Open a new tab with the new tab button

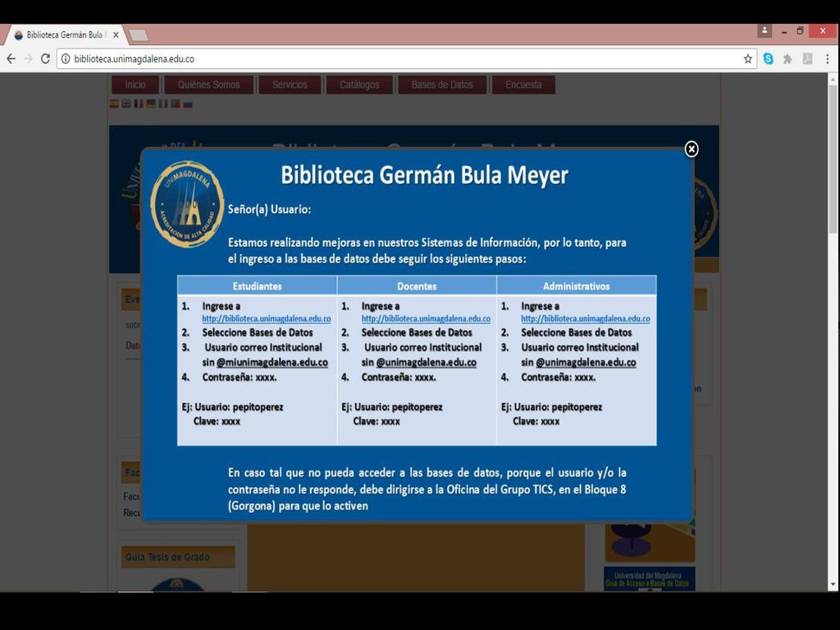pyautogui.click(x=139, y=35)
